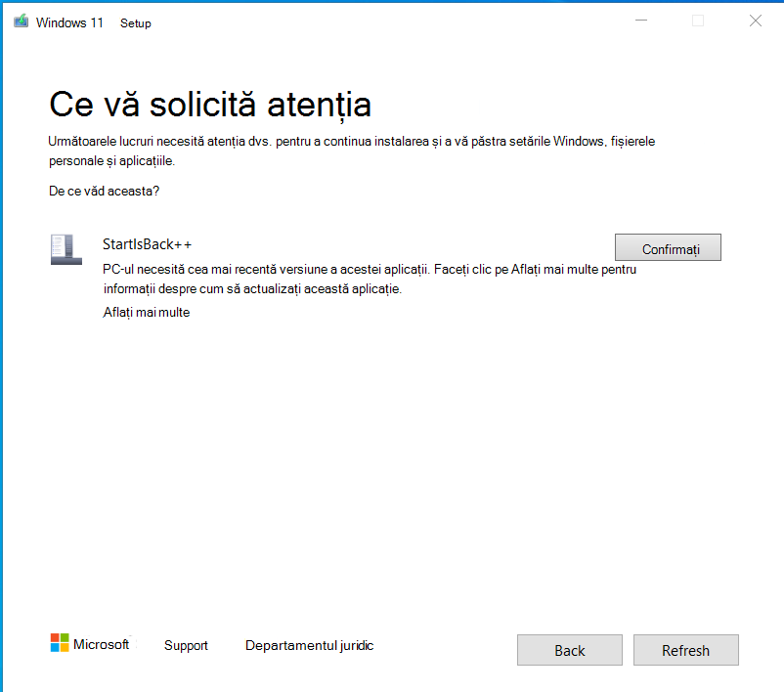Open the De ce văd aceasta? link
Image resolution: width=784 pixels, height=692 pixels.
[104, 191]
